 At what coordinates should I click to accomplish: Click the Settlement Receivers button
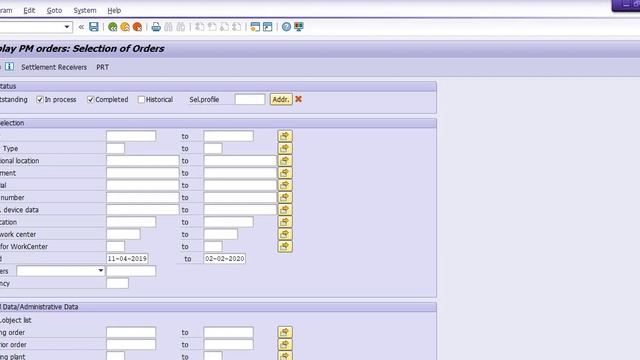click(x=54, y=67)
